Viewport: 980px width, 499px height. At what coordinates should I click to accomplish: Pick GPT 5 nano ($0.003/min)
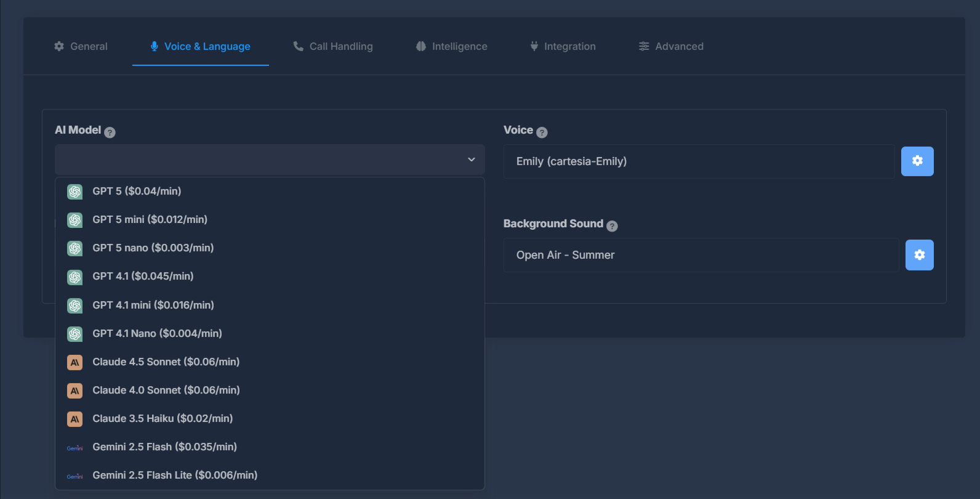(270, 248)
